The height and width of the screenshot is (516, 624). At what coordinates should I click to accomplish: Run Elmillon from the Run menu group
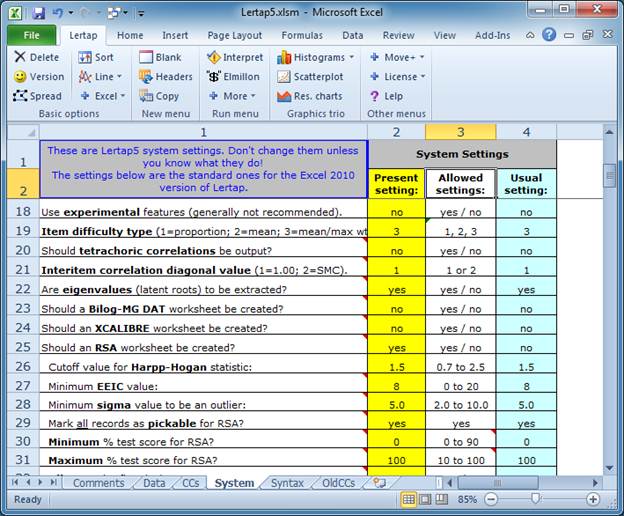point(214,77)
